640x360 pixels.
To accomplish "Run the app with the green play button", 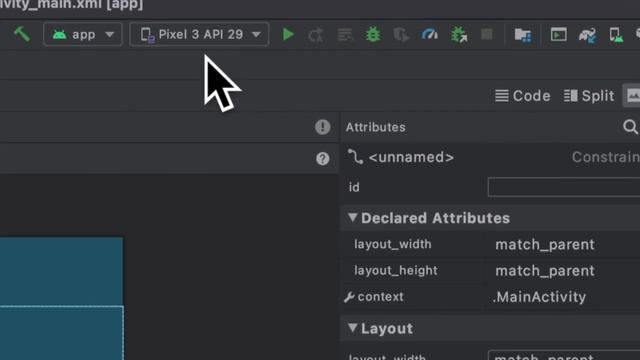I will click(288, 35).
